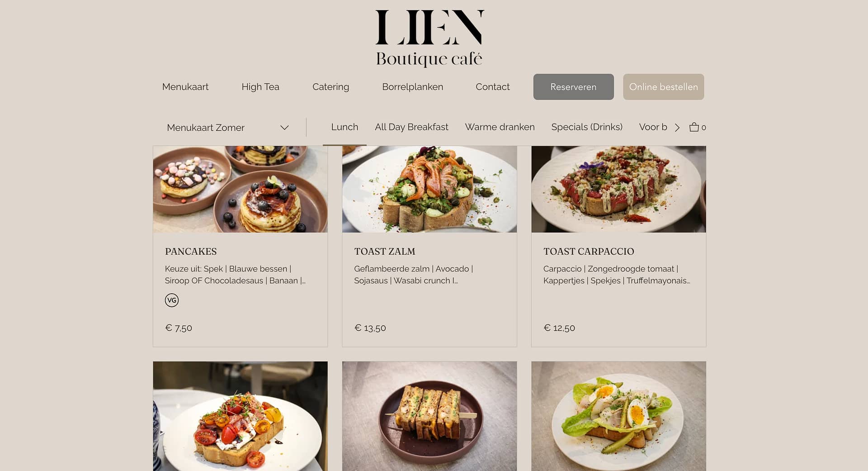
Task: Open the Warme dranken category
Action: (500, 127)
